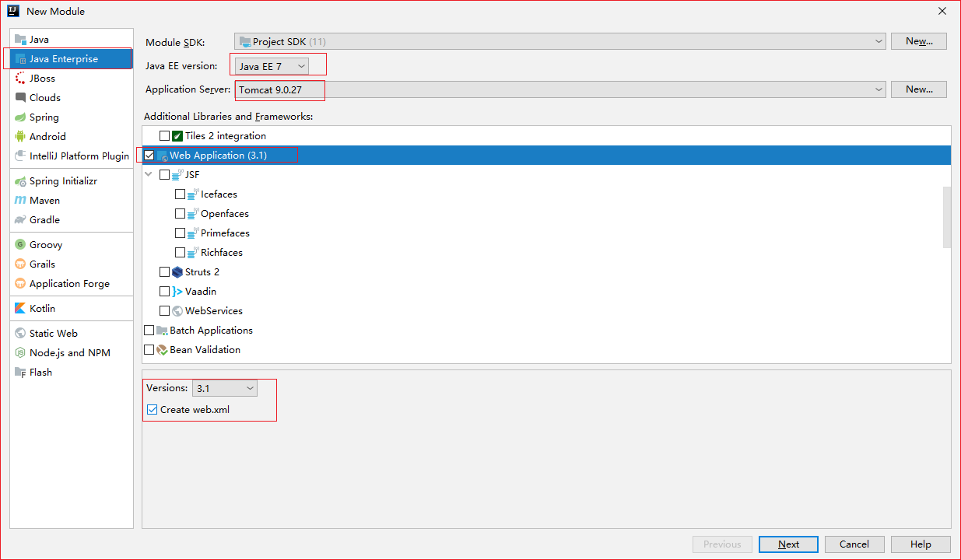Tick the JSF checkbox

click(164, 175)
